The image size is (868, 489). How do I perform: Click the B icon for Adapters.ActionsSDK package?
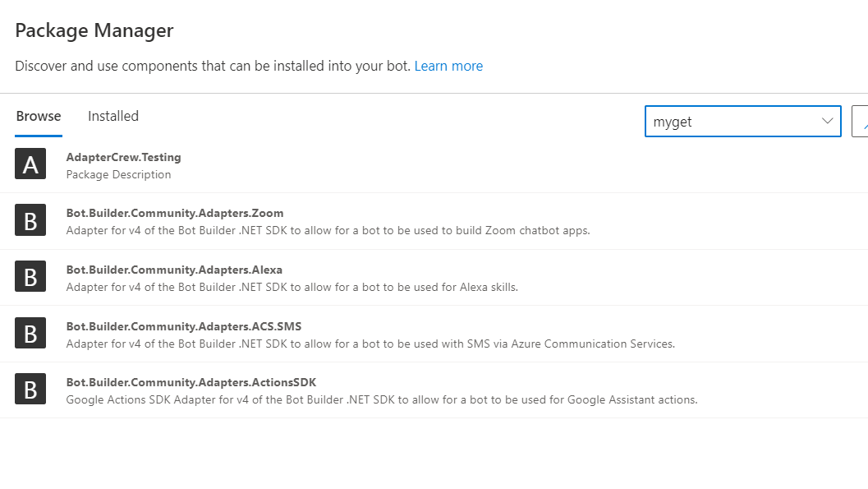(30, 390)
